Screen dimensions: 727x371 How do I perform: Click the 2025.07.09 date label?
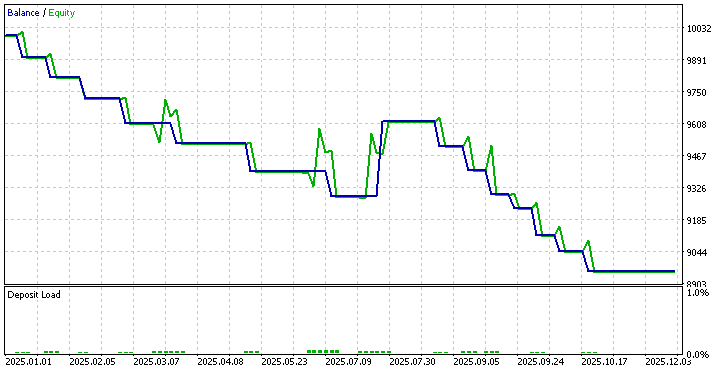coord(348,362)
